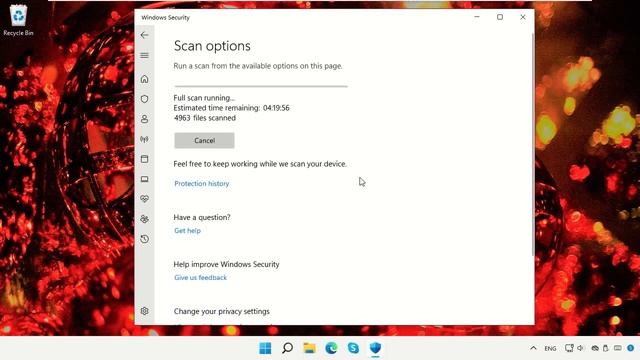Open Skype from the taskbar

353,348
